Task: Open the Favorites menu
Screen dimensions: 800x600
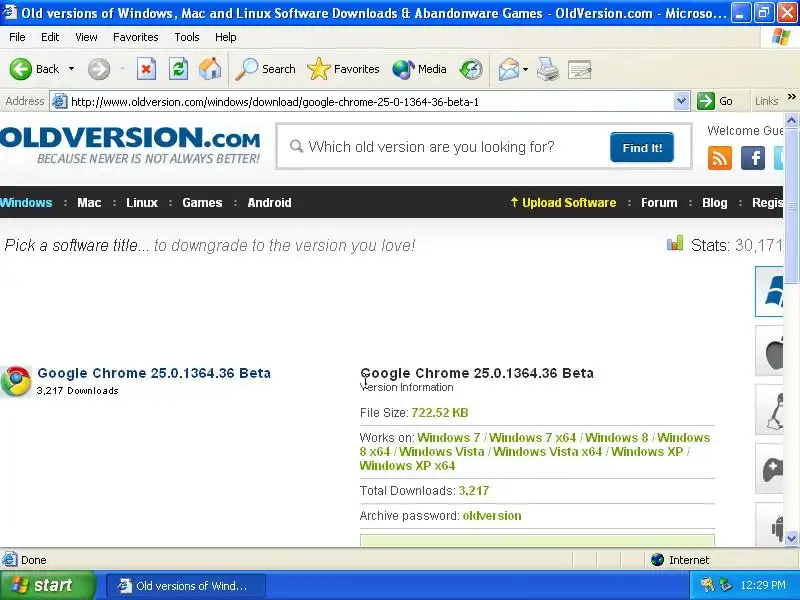Action: [x=136, y=37]
